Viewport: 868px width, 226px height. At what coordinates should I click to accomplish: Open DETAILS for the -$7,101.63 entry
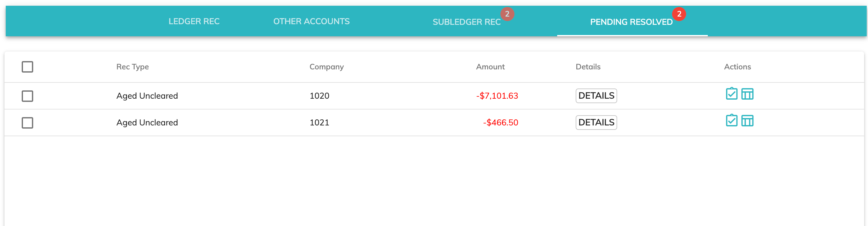(596, 96)
